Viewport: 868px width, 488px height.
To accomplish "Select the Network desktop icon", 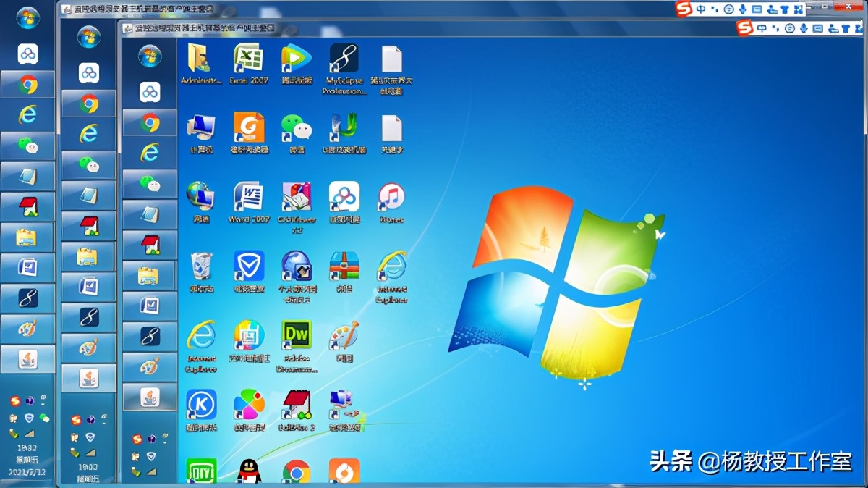I will tap(200, 202).
